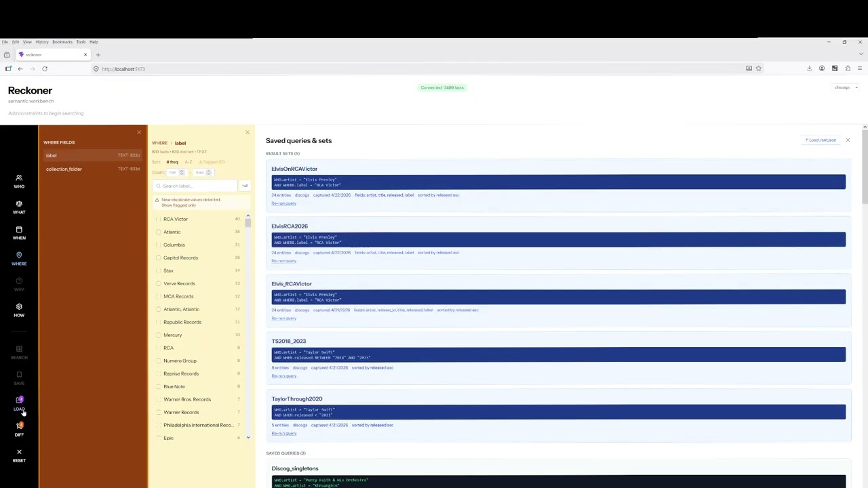The height and width of the screenshot is (488, 868).
Task: Select the collection_folder field row
Action: pyautogui.click(x=93, y=169)
